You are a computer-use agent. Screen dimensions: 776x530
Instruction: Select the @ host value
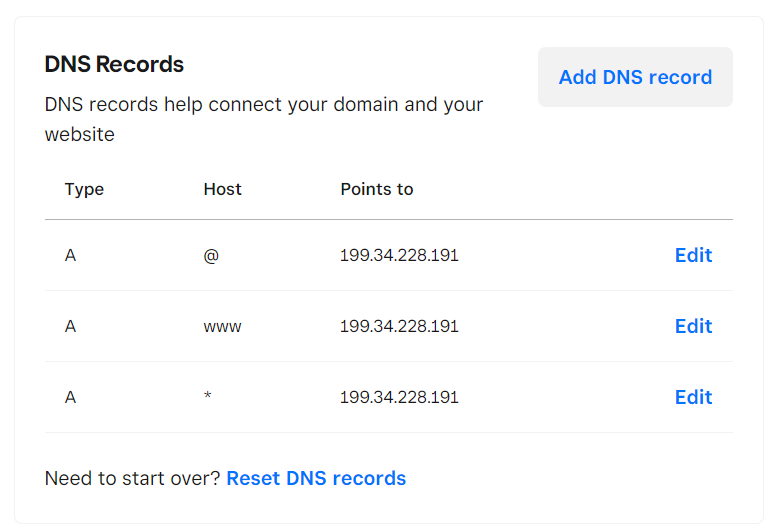coord(211,255)
